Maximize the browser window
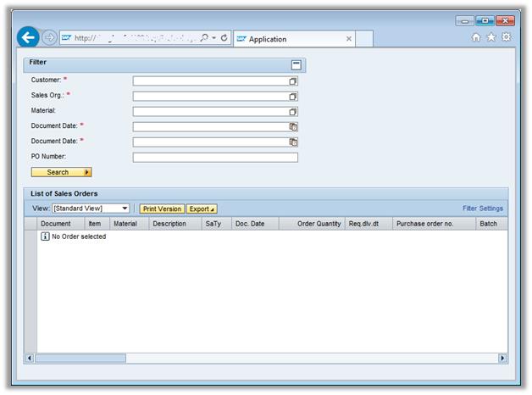532x395 pixels. (x=485, y=21)
